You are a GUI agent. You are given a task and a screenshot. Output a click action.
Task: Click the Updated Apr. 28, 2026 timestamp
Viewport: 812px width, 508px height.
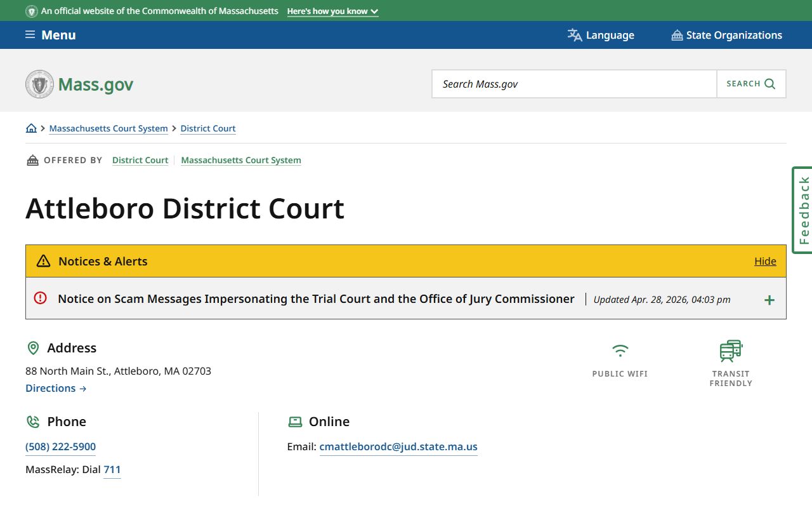662,300
